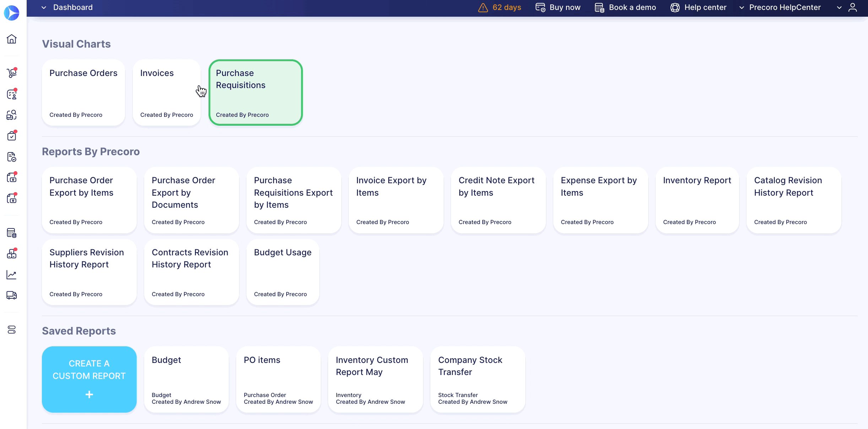Click the Dashboard title in header
This screenshot has width=868, height=429.
[73, 7]
